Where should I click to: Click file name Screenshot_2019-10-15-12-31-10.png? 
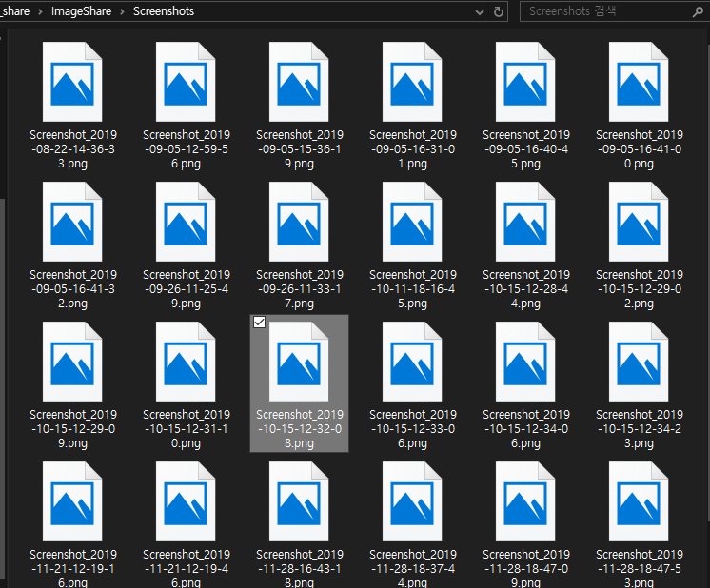coord(187,429)
